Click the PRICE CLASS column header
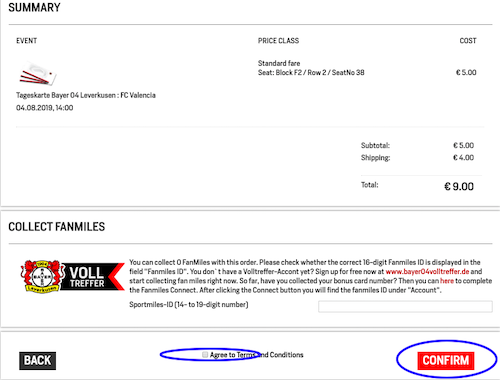The height and width of the screenshot is (380, 500). pyautogui.click(x=278, y=41)
